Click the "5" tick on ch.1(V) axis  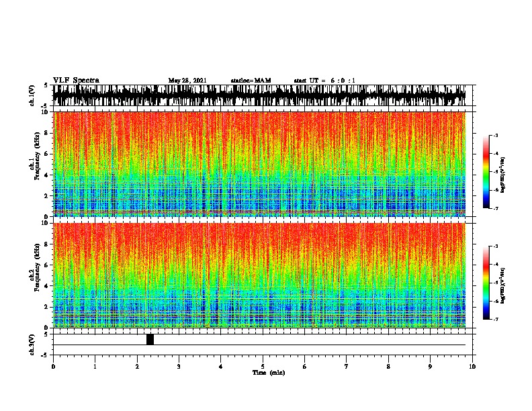pos(47,85)
